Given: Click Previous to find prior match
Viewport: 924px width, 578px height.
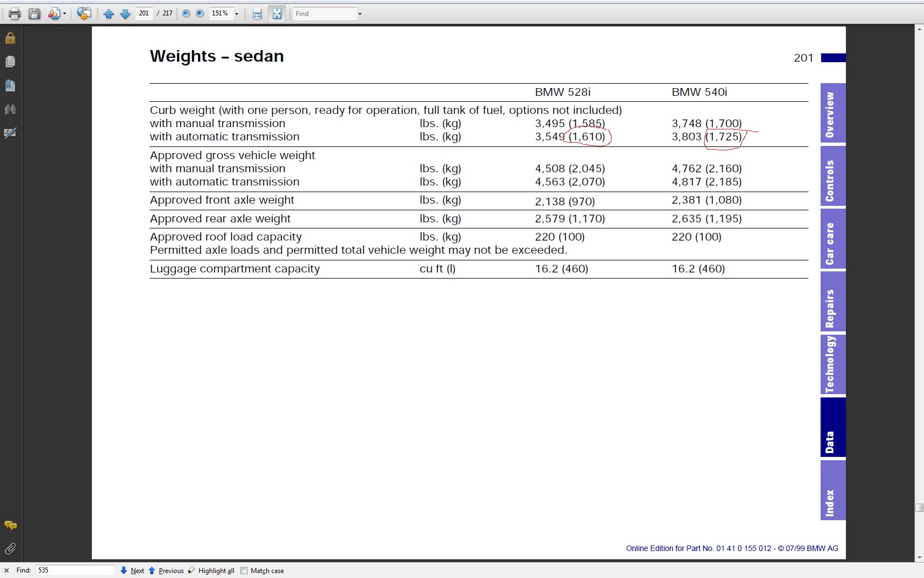Looking at the screenshot, I should 166,570.
